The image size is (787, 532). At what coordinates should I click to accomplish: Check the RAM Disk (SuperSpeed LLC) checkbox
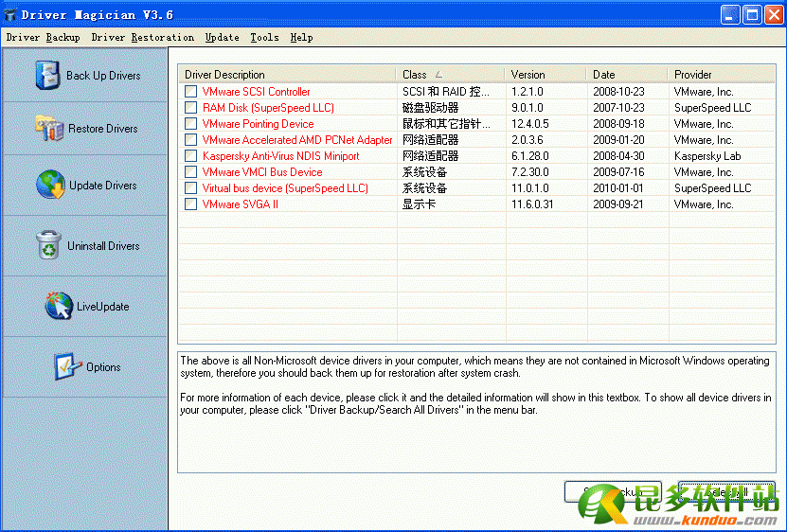tap(190, 107)
